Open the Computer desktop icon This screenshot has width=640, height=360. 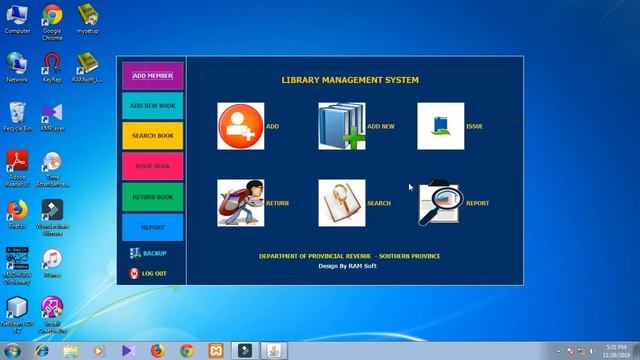pos(17,20)
